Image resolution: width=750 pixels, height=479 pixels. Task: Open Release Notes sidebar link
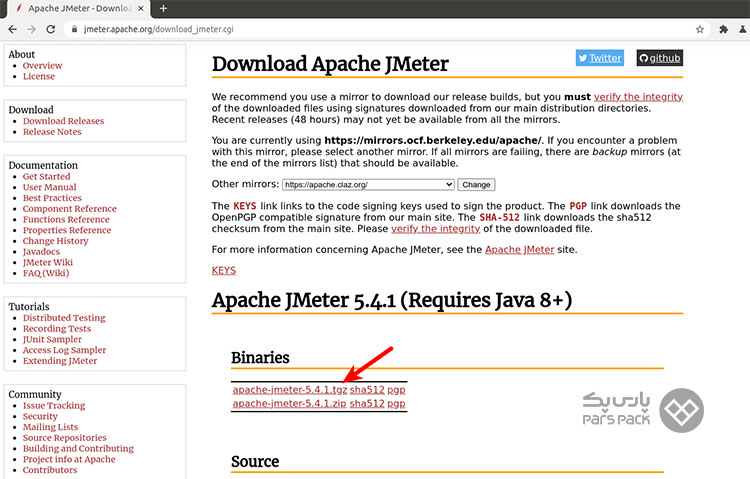[52, 132]
